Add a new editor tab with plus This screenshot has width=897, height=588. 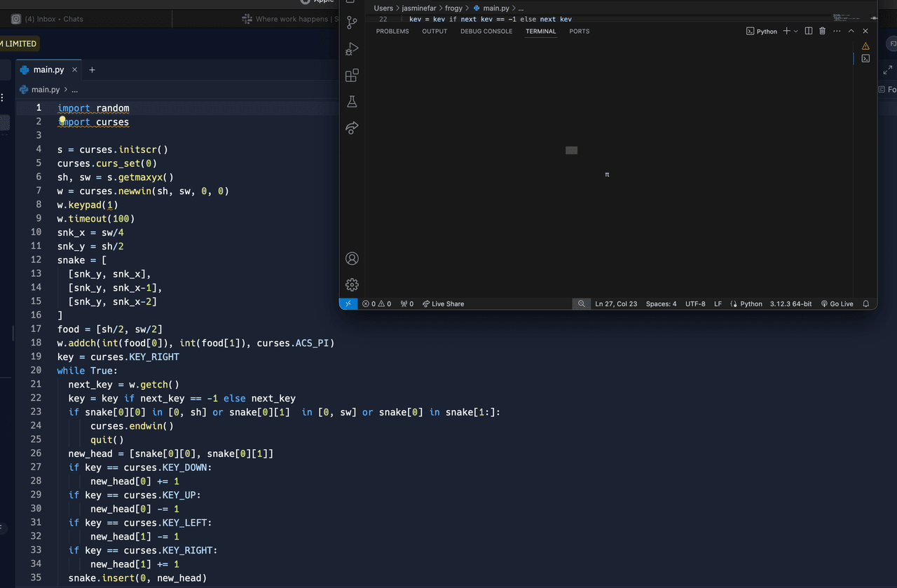tap(92, 70)
